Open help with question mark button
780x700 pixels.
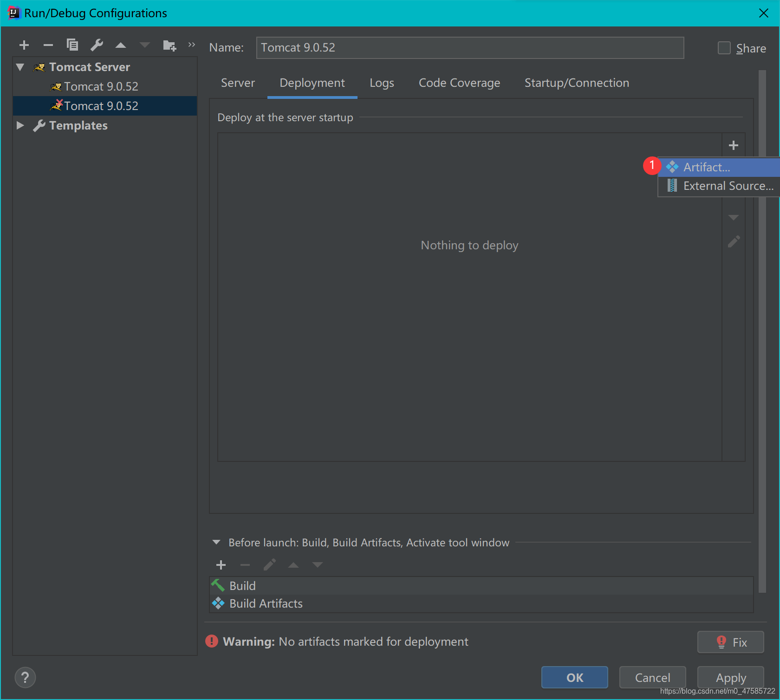(25, 677)
